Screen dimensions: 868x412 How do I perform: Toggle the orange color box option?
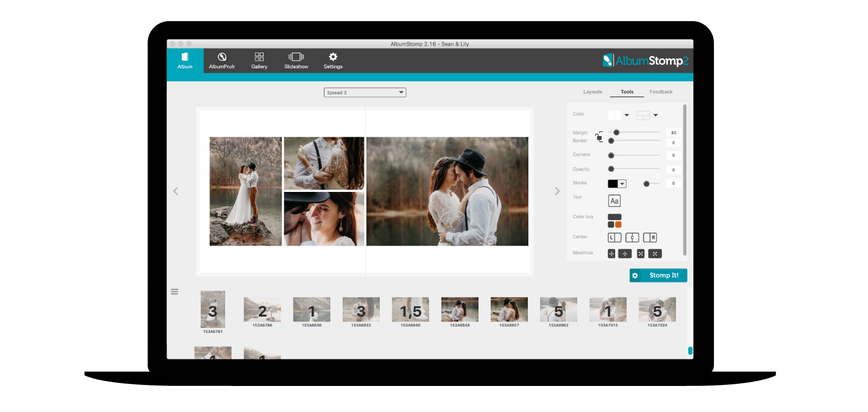[x=618, y=224]
